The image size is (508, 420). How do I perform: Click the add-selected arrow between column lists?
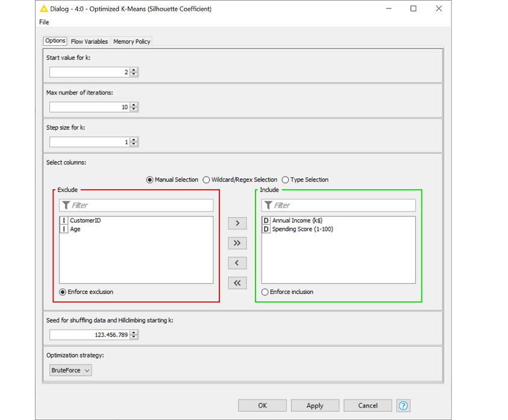click(x=237, y=223)
